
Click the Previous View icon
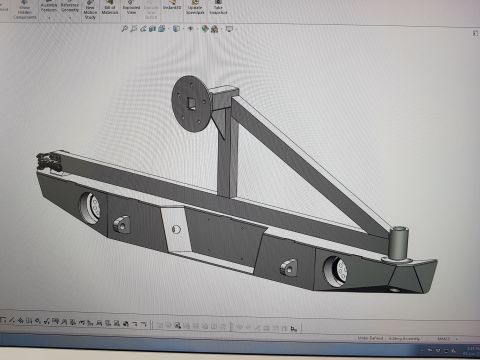[x=143, y=29]
